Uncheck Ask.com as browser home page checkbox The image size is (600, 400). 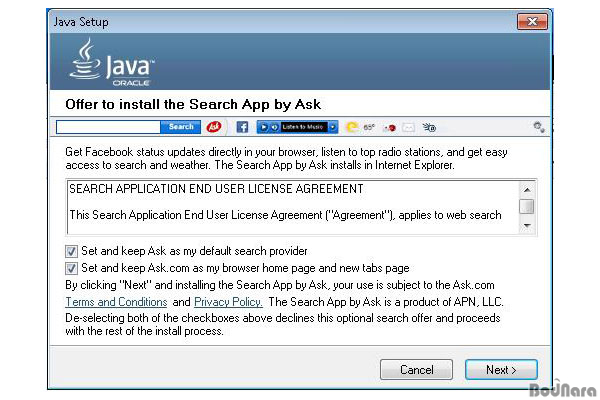coord(71,268)
